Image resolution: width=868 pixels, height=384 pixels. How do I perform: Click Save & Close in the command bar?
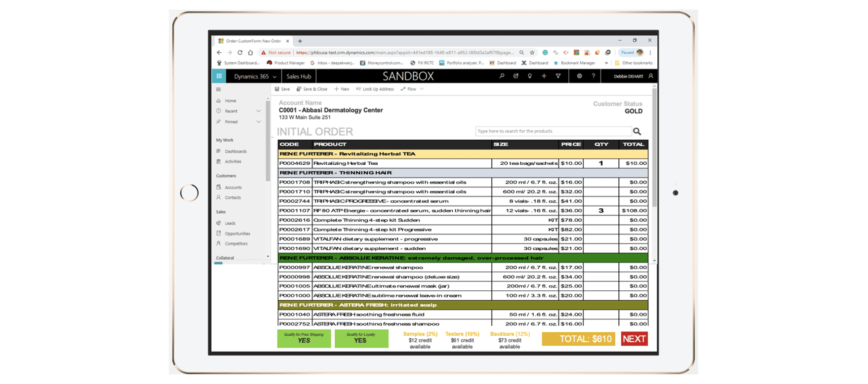pyautogui.click(x=312, y=89)
